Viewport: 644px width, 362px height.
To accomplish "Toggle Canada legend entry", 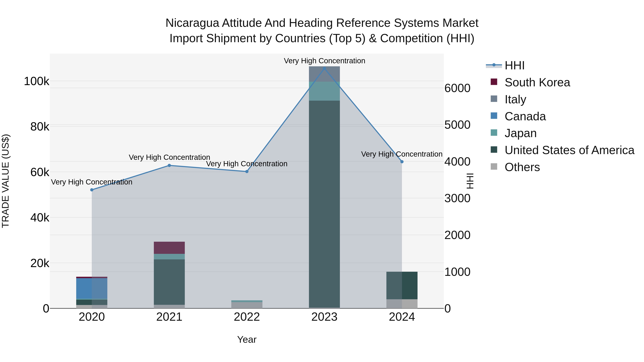I will [518, 116].
